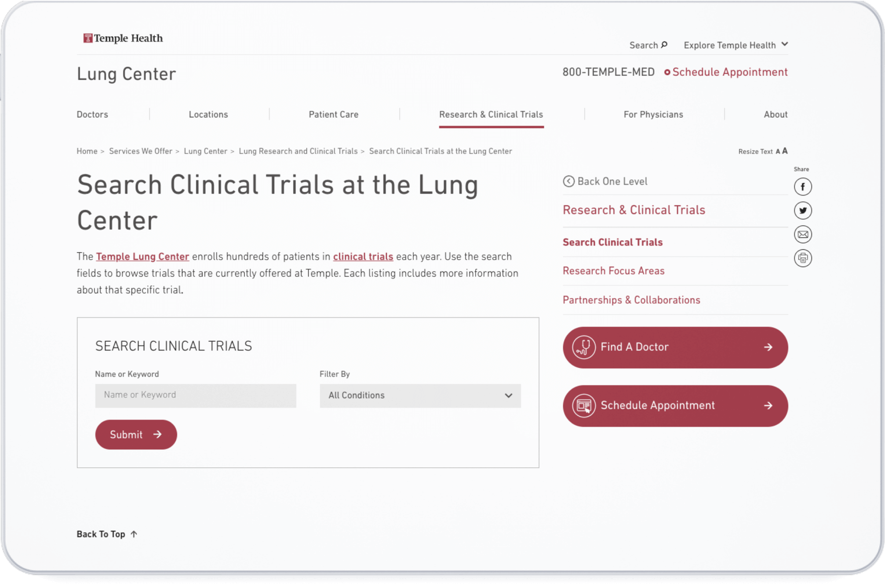Share page on Twitter
Image resolution: width=885 pixels, height=588 pixels.
(803, 211)
